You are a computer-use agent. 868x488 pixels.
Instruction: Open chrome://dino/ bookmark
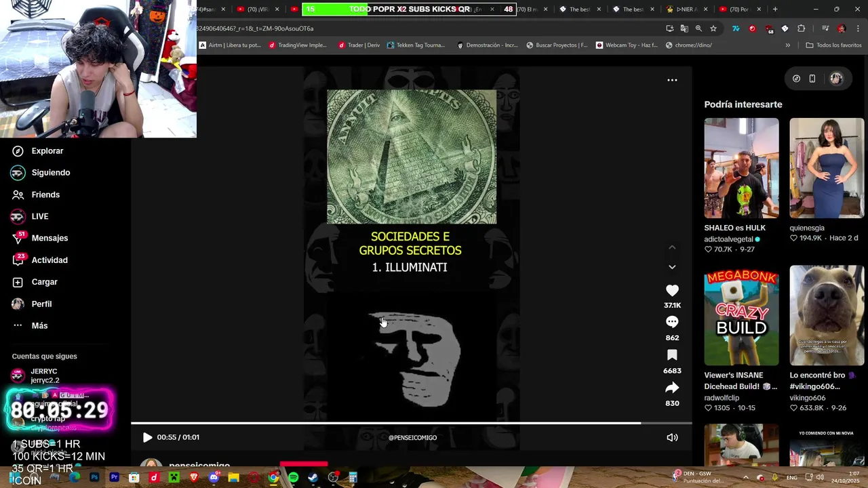pos(689,45)
